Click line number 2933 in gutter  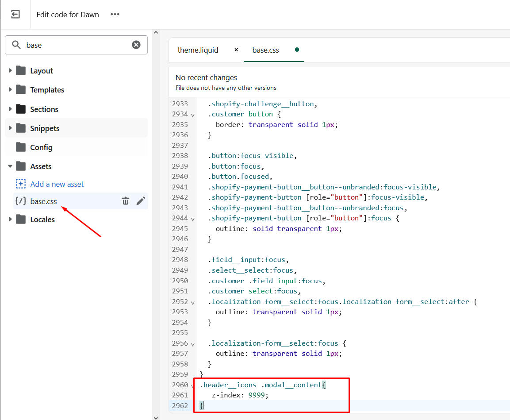tap(180, 104)
